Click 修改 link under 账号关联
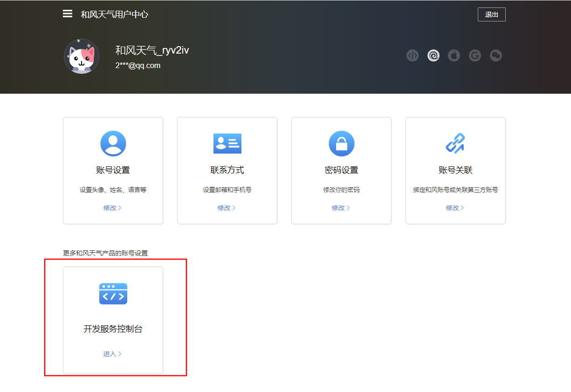The image size is (571, 392). [x=455, y=208]
